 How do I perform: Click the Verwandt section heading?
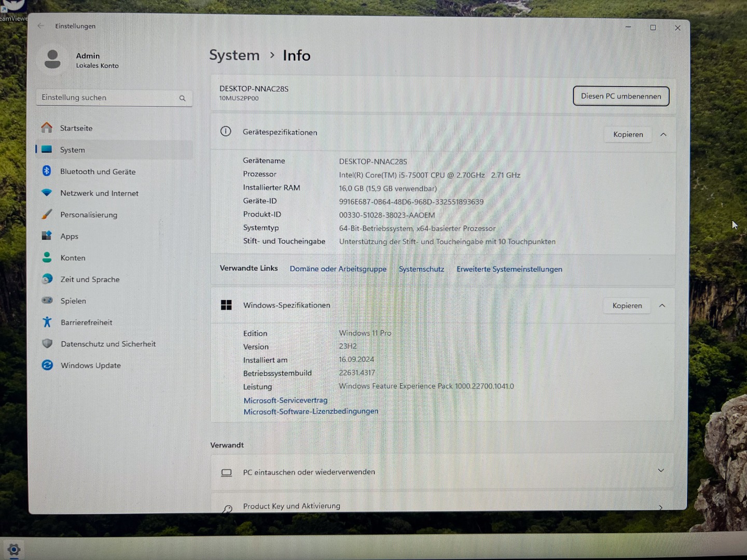[227, 445]
